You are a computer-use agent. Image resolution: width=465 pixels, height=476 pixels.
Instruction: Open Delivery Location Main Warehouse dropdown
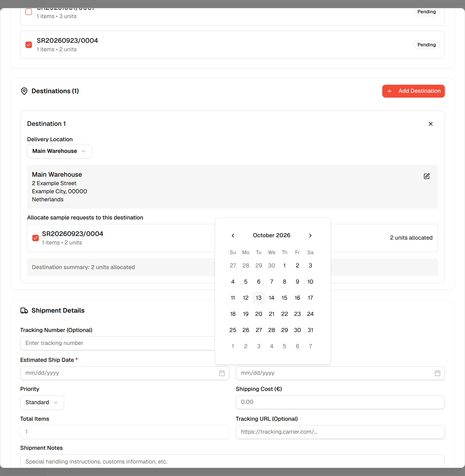tap(59, 151)
